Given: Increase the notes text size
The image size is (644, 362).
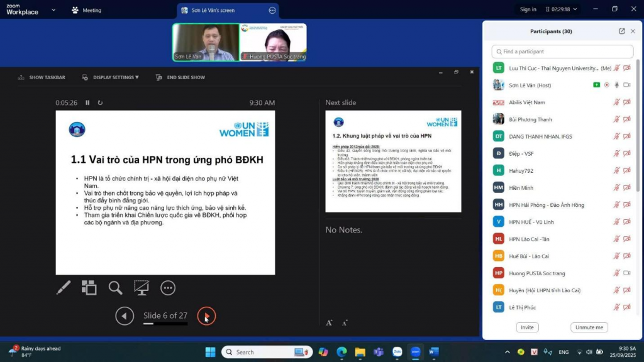Looking at the screenshot, I should tap(329, 323).
